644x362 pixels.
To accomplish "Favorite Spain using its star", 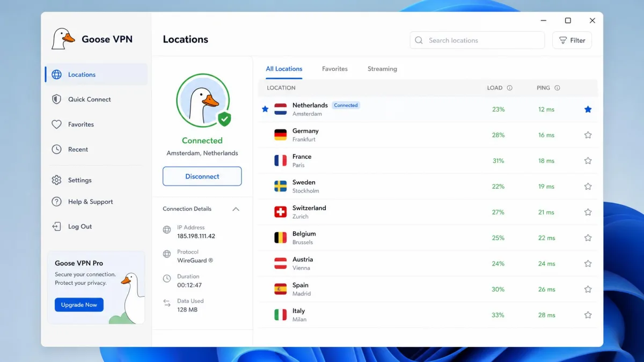I will (588, 290).
